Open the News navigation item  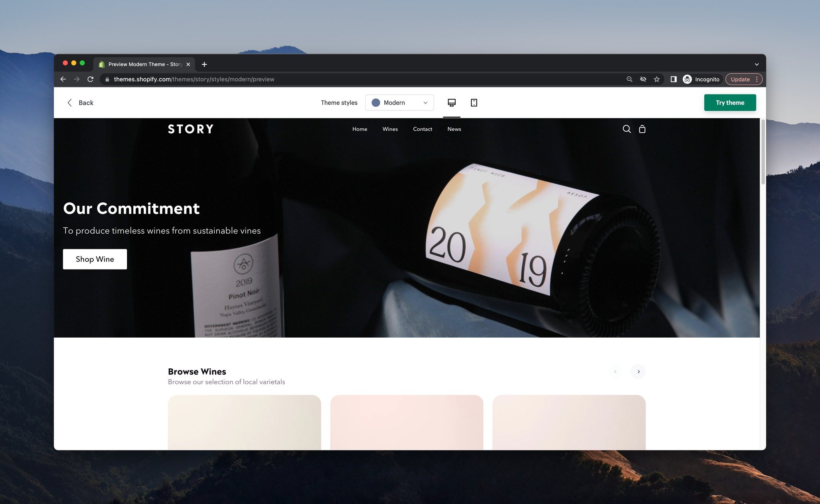click(x=454, y=129)
